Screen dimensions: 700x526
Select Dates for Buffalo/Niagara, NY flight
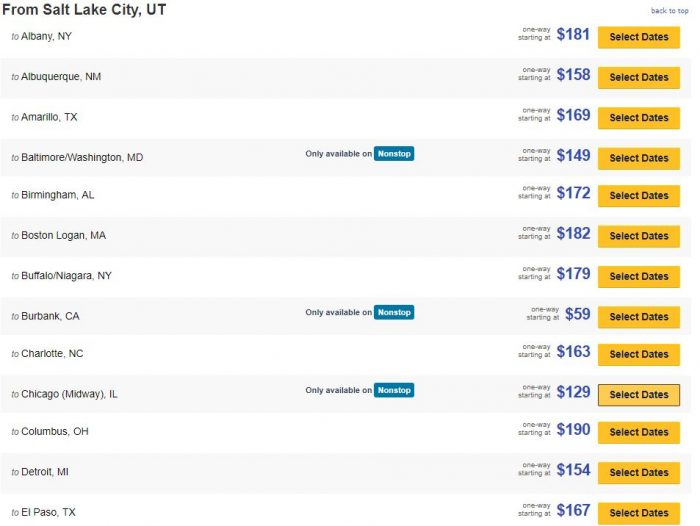(638, 276)
